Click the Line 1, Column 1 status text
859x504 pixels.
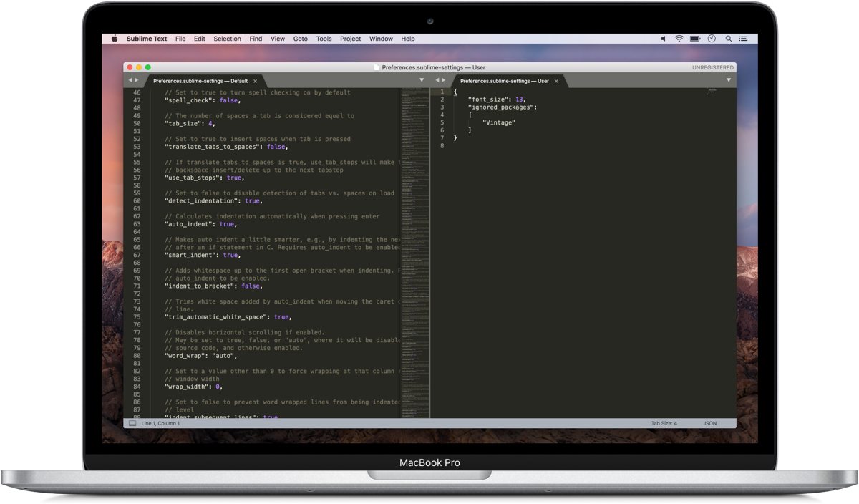tap(161, 423)
